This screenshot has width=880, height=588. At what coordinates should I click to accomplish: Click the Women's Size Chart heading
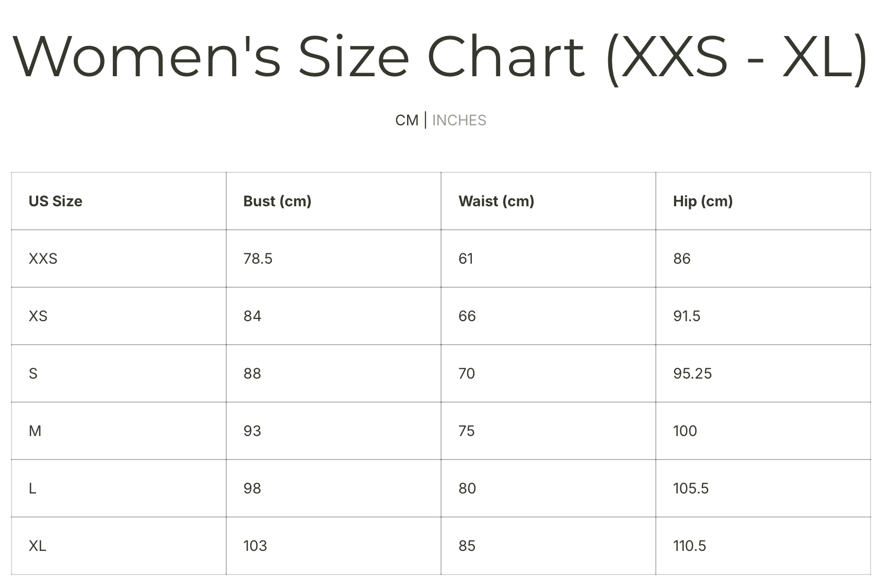click(x=440, y=57)
